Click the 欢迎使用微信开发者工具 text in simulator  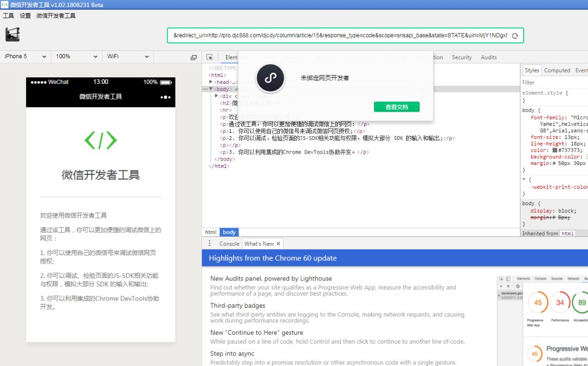pos(73,216)
